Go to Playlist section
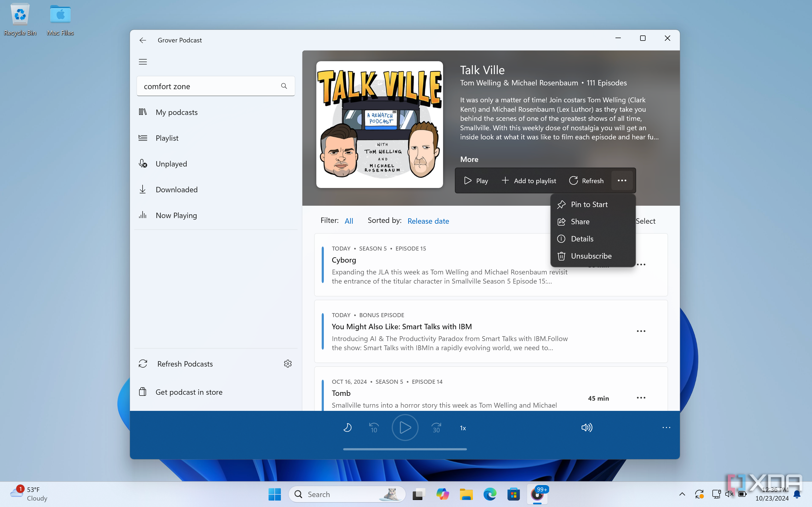Viewport: 812px width, 507px height. coord(216,138)
